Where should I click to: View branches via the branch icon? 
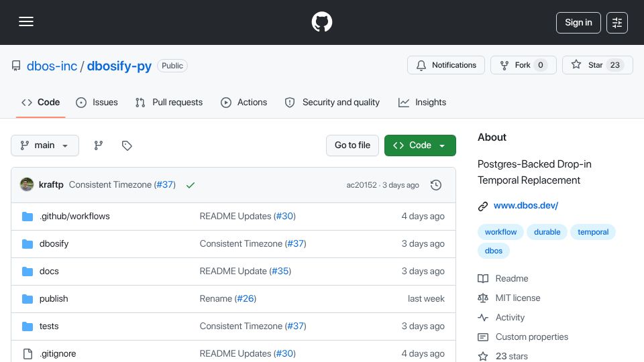[98, 145]
